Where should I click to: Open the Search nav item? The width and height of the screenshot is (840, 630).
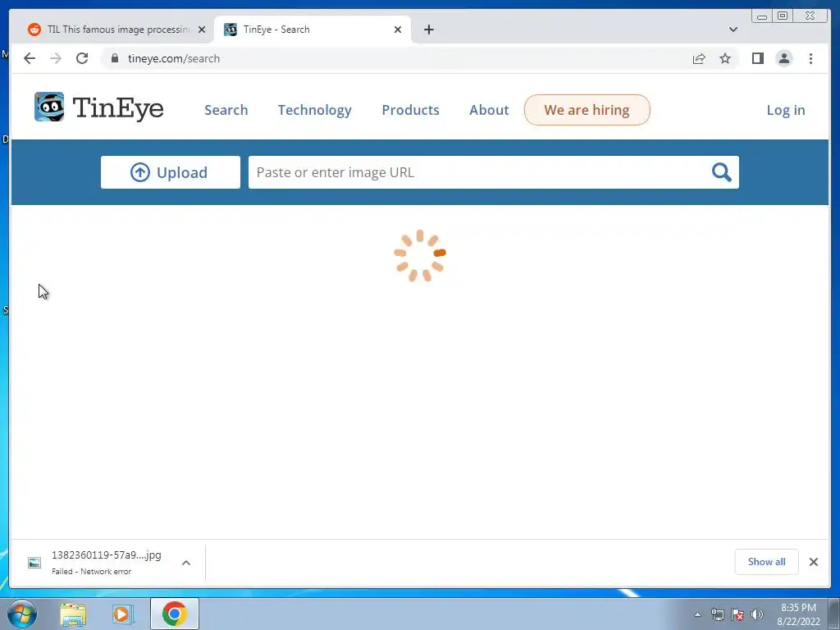pyautogui.click(x=226, y=110)
